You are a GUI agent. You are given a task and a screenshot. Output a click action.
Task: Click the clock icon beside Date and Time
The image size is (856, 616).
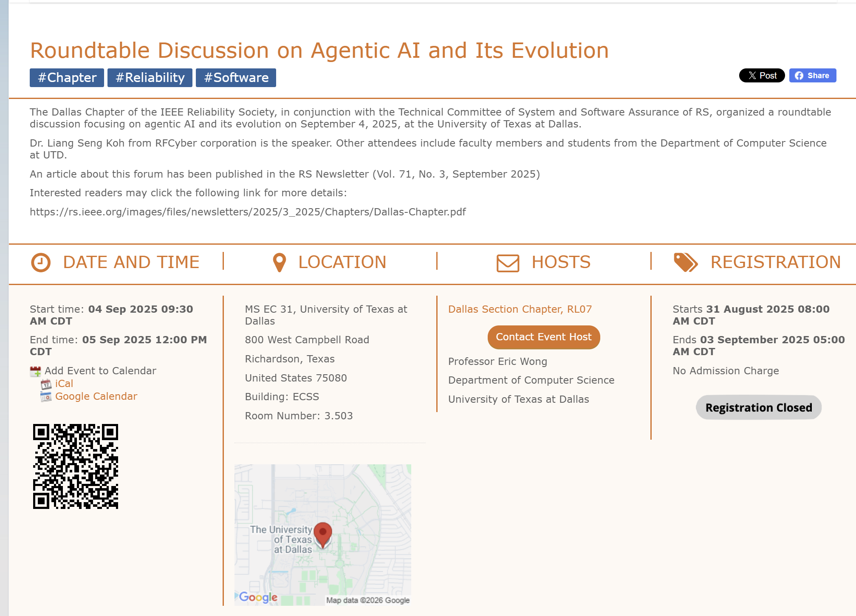pos(41,263)
